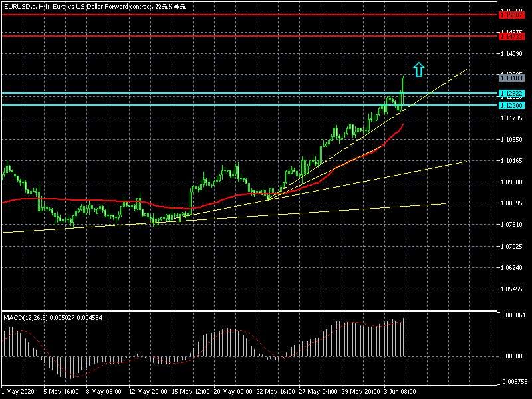The width and height of the screenshot is (532, 399).
Task: Click the cyan up arrow marker
Action: 418,69
